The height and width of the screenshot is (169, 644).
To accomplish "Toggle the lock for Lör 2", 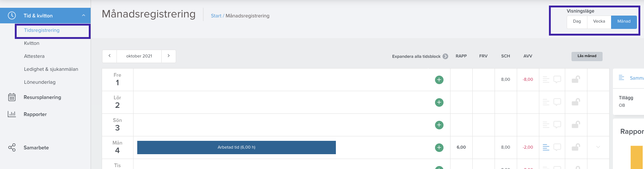I will tap(576, 102).
